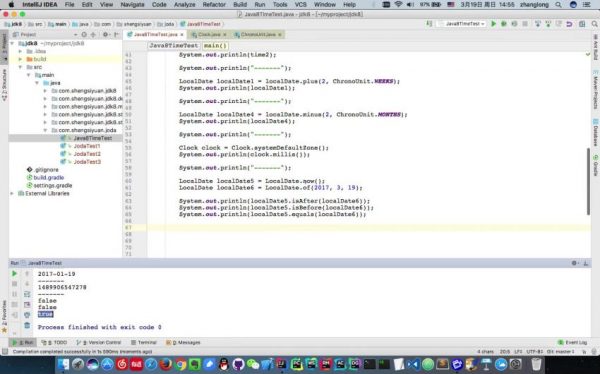Run JavaBTimeTest with the green toolbar Run button
The width and height of the screenshot is (600, 374).
pyautogui.click(x=494, y=24)
